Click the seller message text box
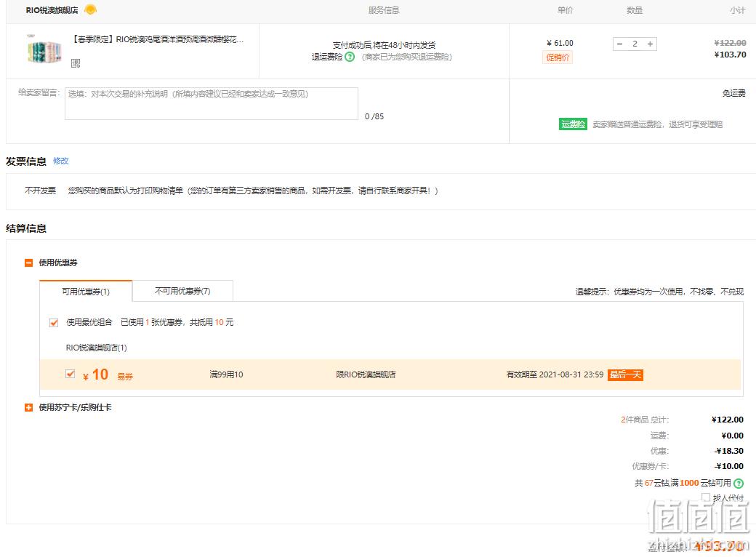Image resolution: width=756 pixels, height=557 pixels. click(x=212, y=103)
